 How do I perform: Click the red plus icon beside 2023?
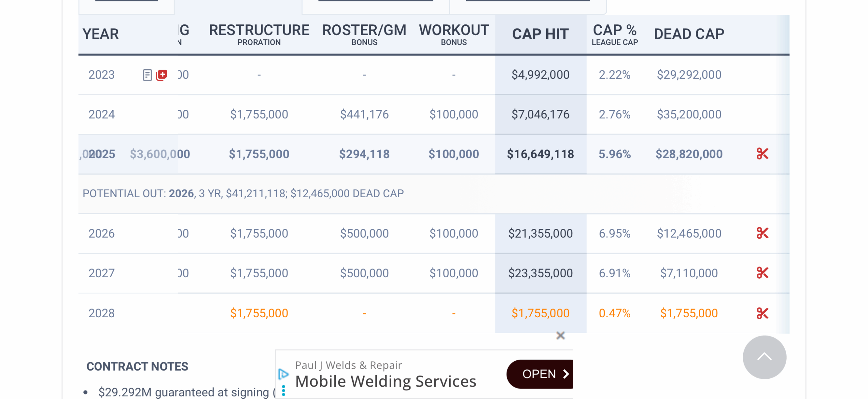pyautogui.click(x=162, y=75)
